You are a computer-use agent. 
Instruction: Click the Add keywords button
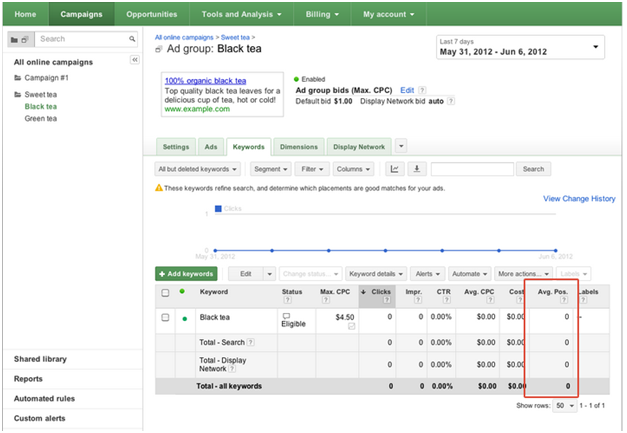(x=186, y=273)
